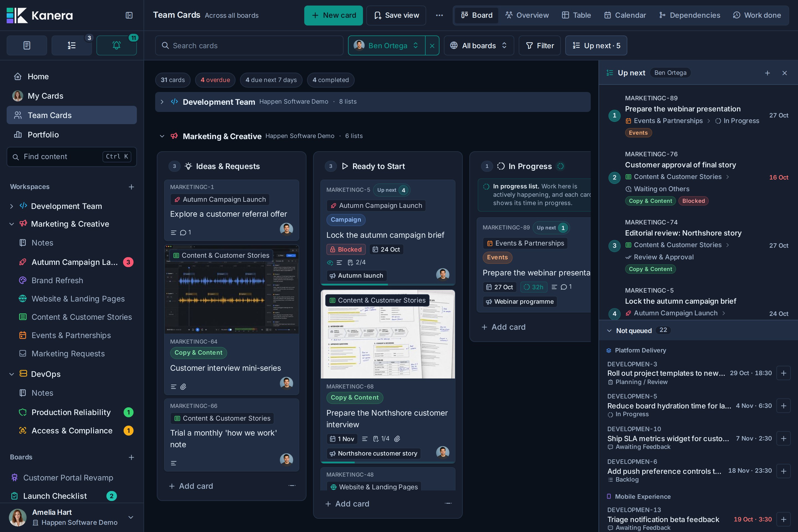Switch to the Calendar view tab
The width and height of the screenshot is (798, 532).
click(x=625, y=15)
